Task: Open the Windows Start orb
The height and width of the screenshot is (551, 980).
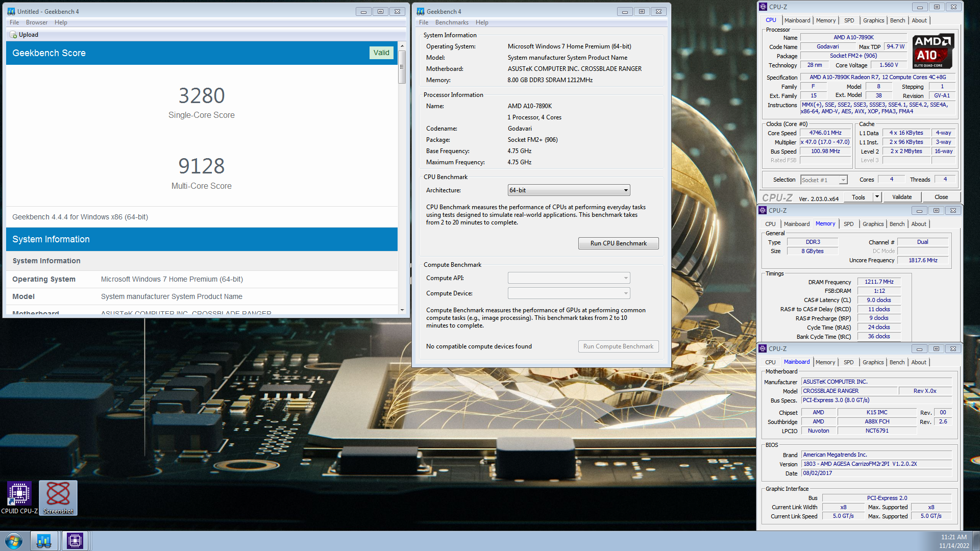Action: 14,541
